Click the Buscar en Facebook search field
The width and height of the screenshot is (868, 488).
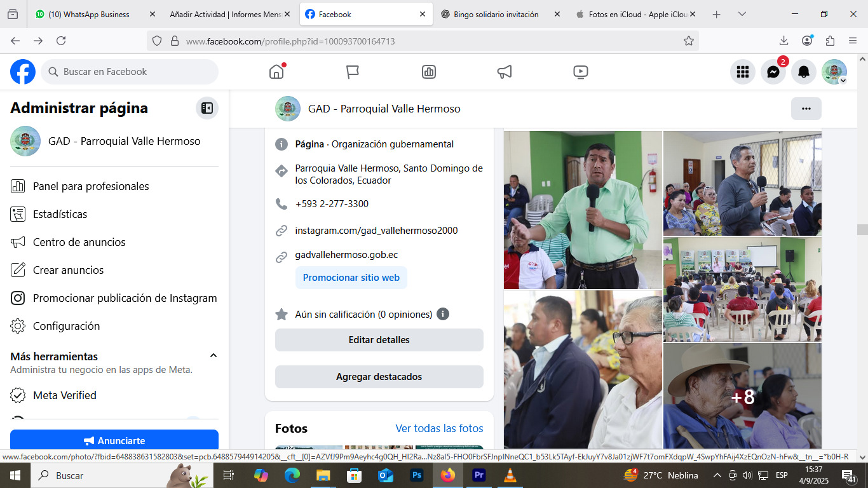(130, 72)
